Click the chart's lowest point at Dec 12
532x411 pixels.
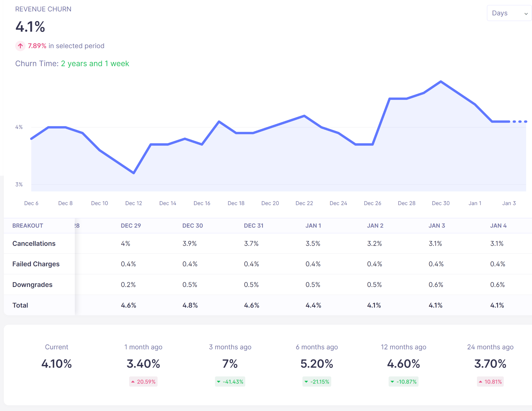pyautogui.click(x=134, y=173)
